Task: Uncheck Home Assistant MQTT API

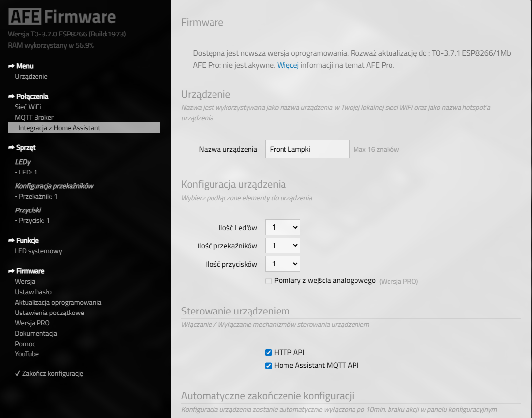Action: click(x=268, y=366)
